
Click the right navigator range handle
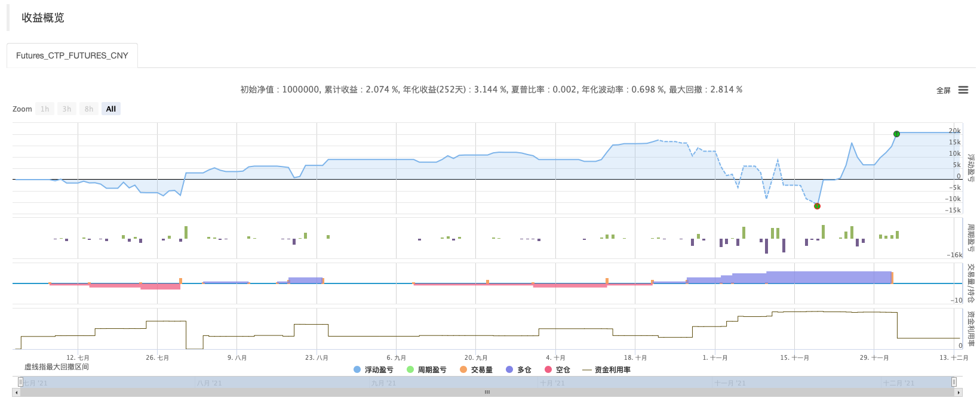click(x=954, y=382)
